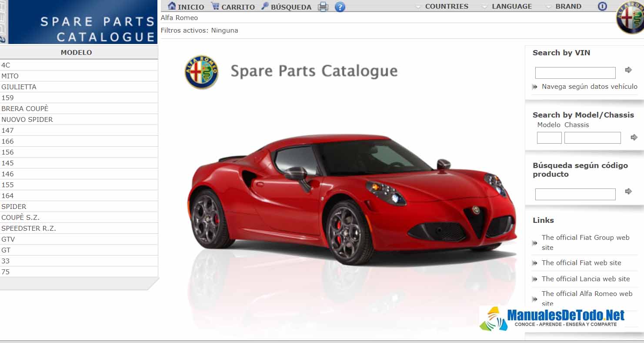
Task: Expand the LANGUAGE dropdown
Action: coord(507,7)
